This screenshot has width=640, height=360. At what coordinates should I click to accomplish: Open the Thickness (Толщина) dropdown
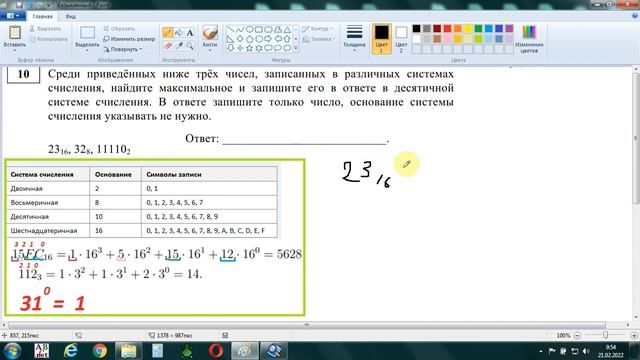(354, 38)
